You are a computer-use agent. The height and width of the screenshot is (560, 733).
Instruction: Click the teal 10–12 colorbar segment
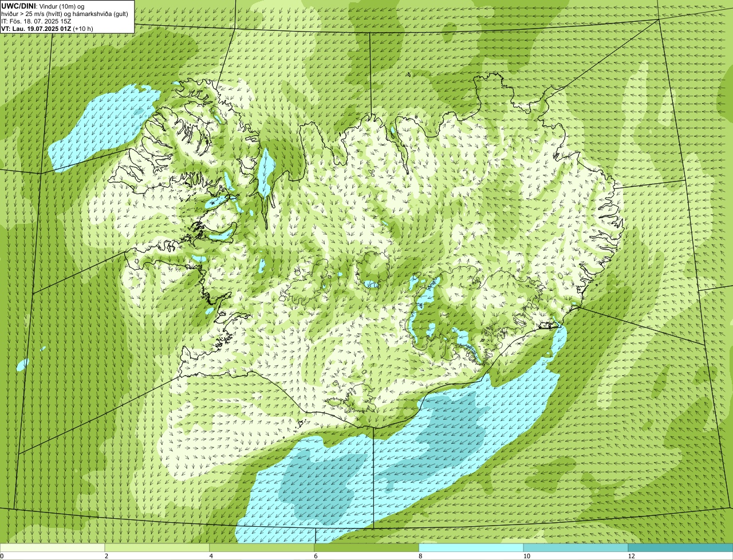click(x=576, y=548)
